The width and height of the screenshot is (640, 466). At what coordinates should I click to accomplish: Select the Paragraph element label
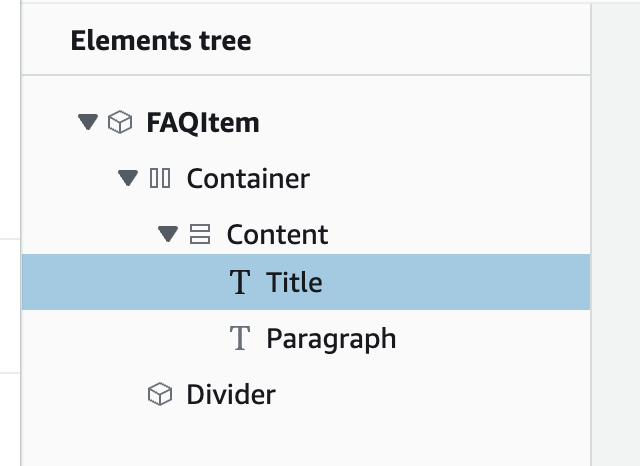click(331, 339)
